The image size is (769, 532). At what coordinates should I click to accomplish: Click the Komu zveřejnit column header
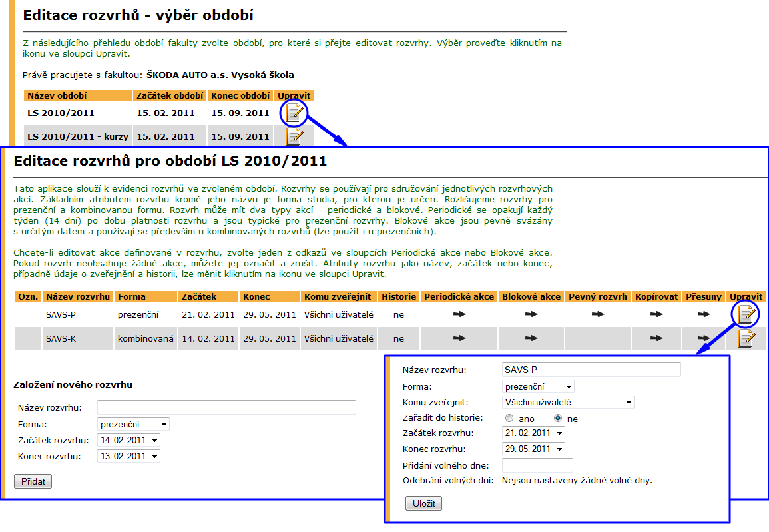coord(339,297)
